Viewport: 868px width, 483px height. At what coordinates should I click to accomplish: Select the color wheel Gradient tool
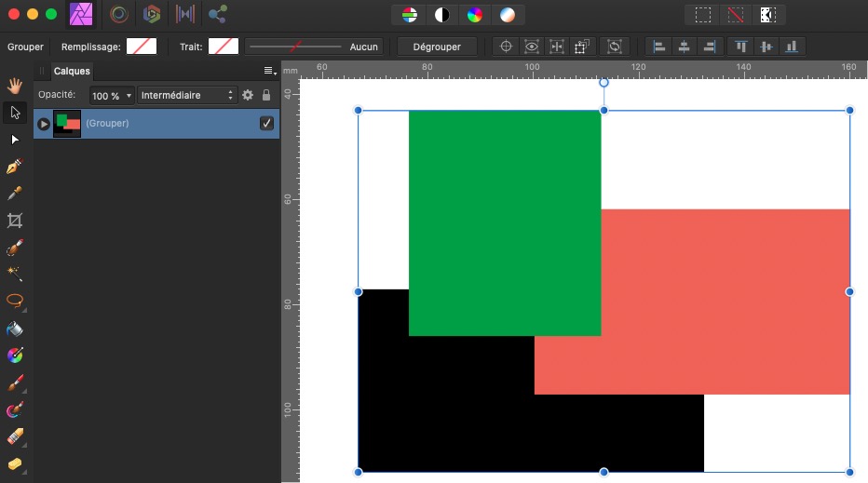coord(14,356)
